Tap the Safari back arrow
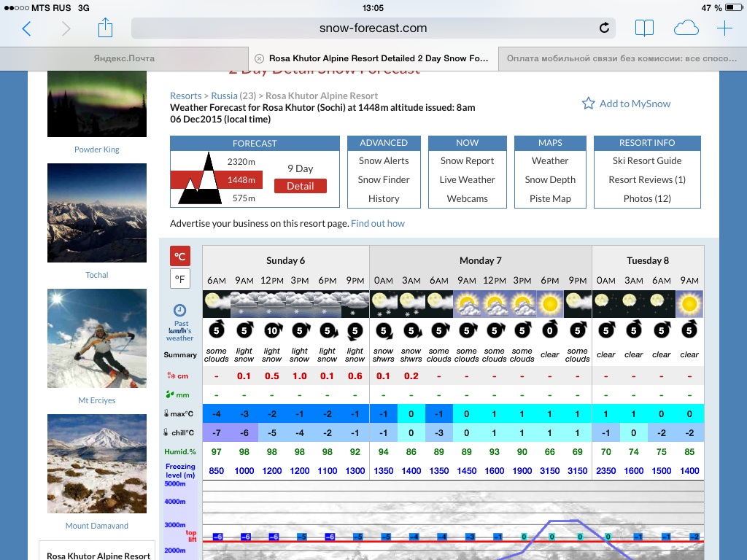 click(27, 28)
